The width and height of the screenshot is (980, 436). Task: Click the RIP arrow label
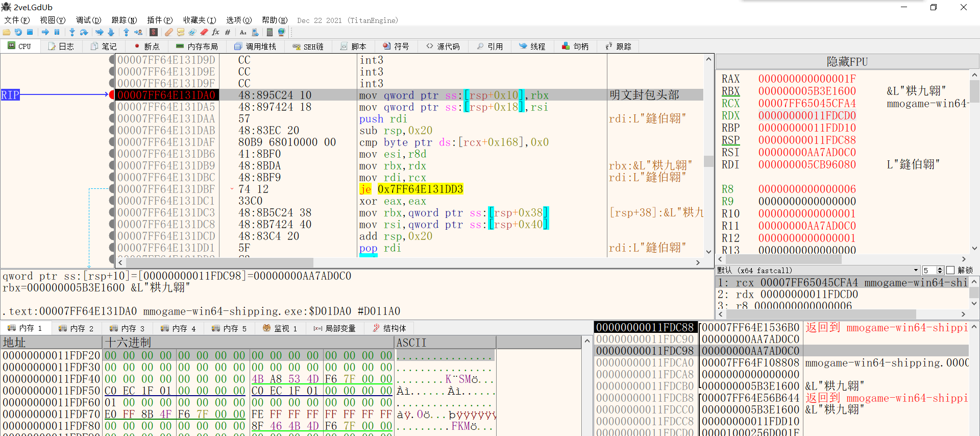pos(10,94)
